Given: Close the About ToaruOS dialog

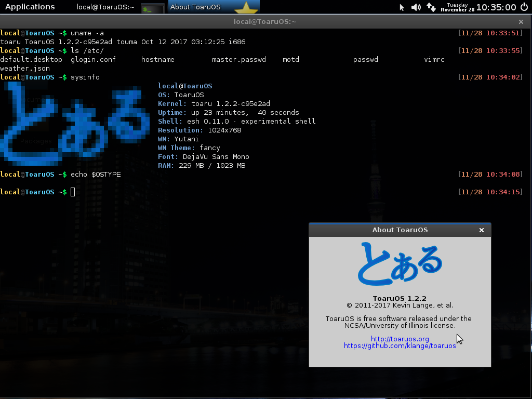Looking at the screenshot, I should pos(482,230).
